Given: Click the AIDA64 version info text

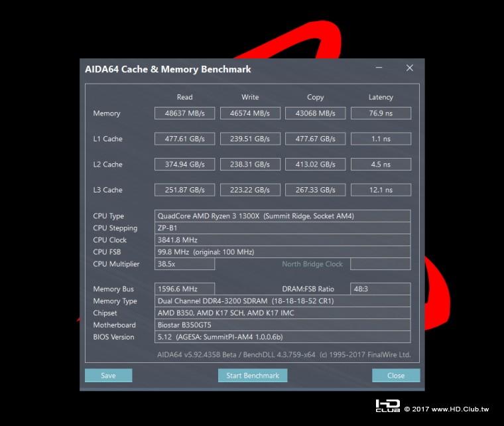Looking at the screenshot, I should pos(284,354).
